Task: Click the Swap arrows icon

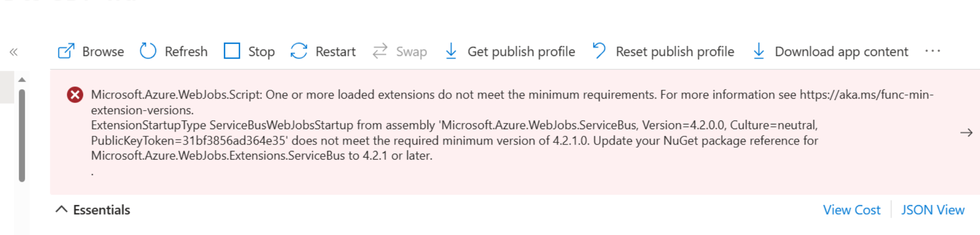Action: [380, 51]
